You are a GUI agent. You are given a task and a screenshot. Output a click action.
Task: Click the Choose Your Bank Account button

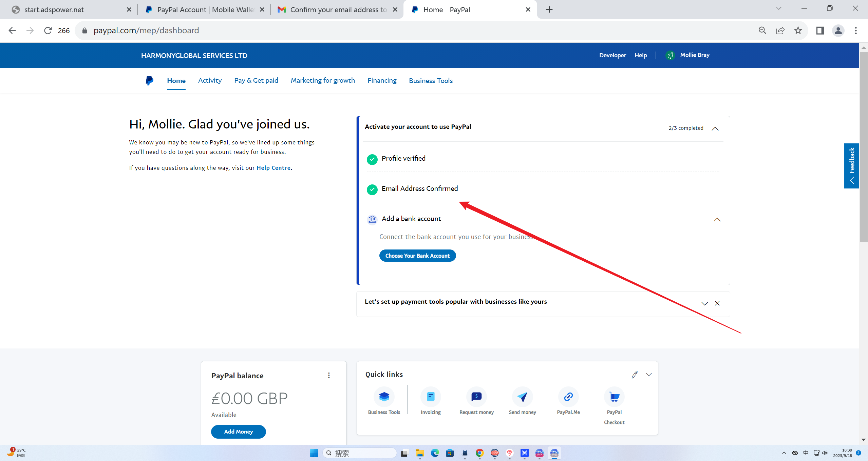tap(417, 256)
